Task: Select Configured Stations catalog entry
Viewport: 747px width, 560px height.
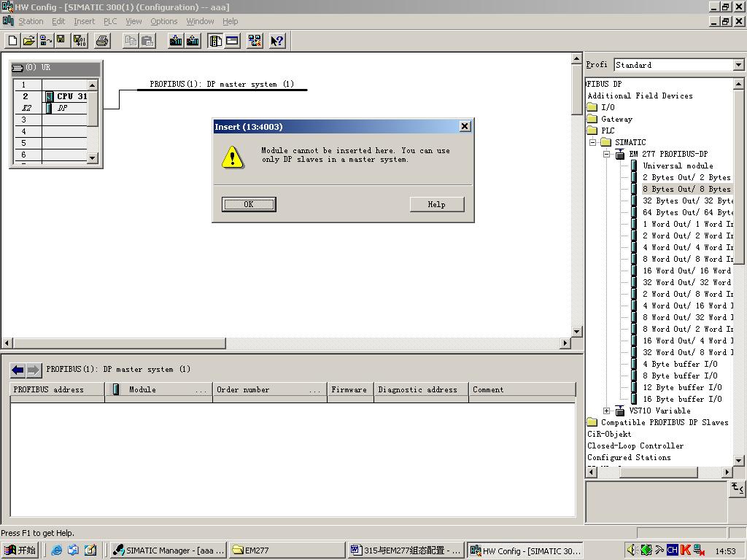Action: pyautogui.click(x=629, y=457)
